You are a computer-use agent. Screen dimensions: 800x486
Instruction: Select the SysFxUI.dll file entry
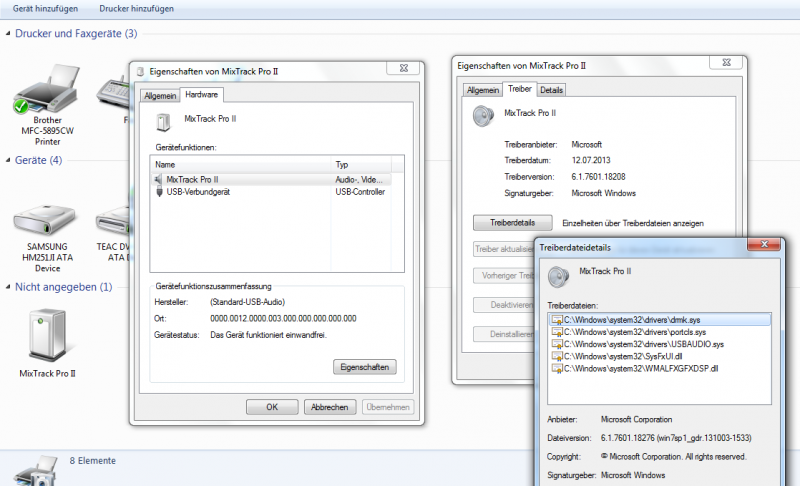660,356
